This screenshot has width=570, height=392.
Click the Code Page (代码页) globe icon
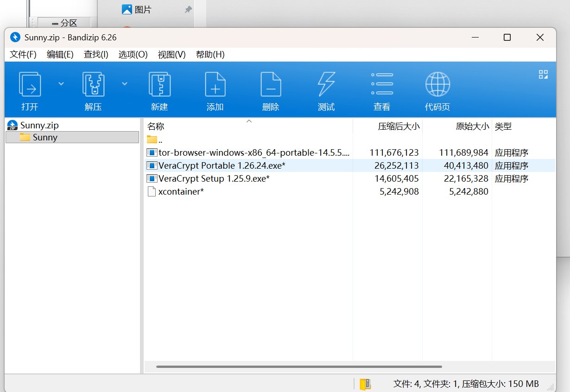click(437, 84)
